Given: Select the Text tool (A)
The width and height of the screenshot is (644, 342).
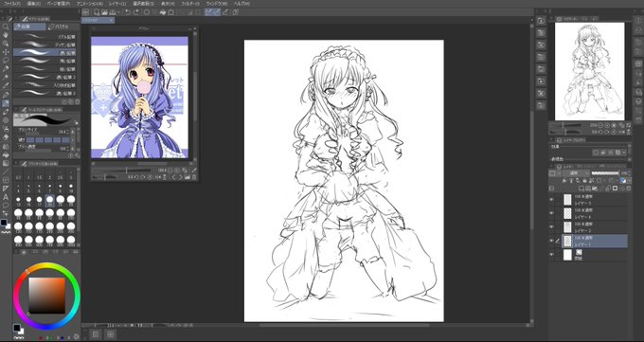Looking at the screenshot, I should pyautogui.click(x=6, y=197).
